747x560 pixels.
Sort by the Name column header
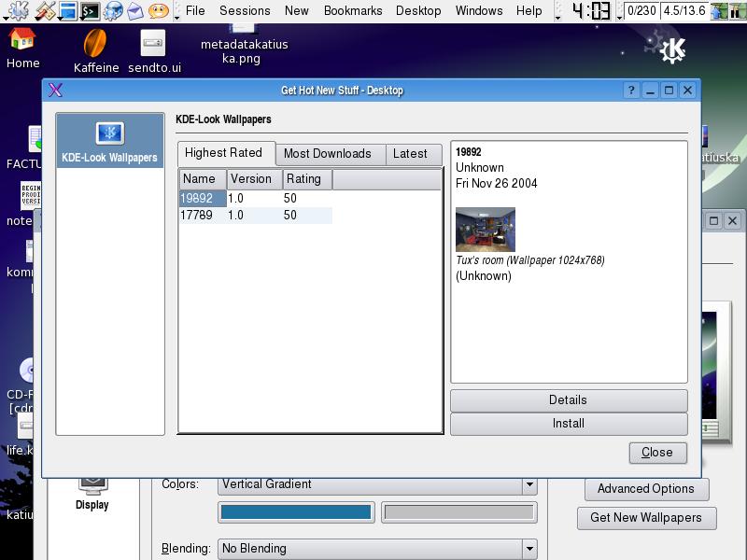click(203, 179)
